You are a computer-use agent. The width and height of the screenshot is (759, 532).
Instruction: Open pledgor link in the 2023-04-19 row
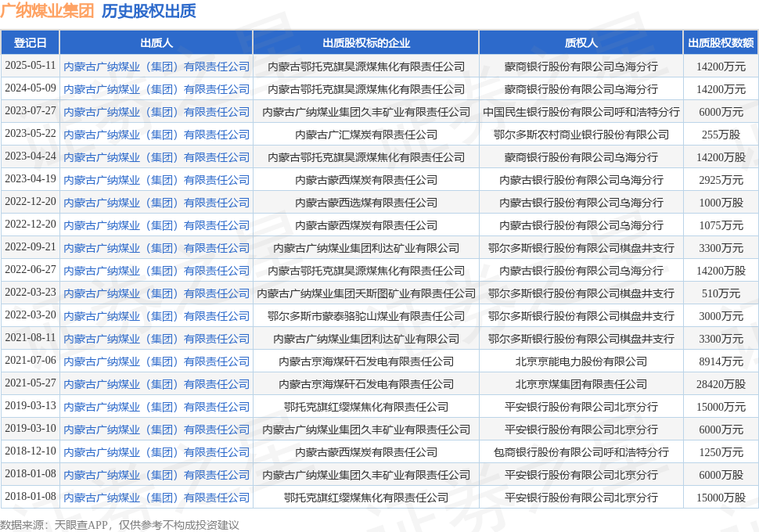[x=156, y=180]
